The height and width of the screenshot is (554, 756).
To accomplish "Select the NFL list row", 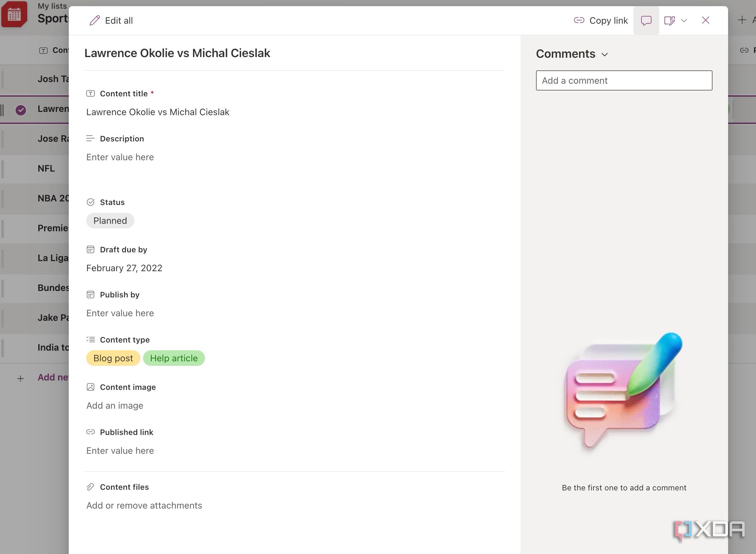I will pos(46,168).
